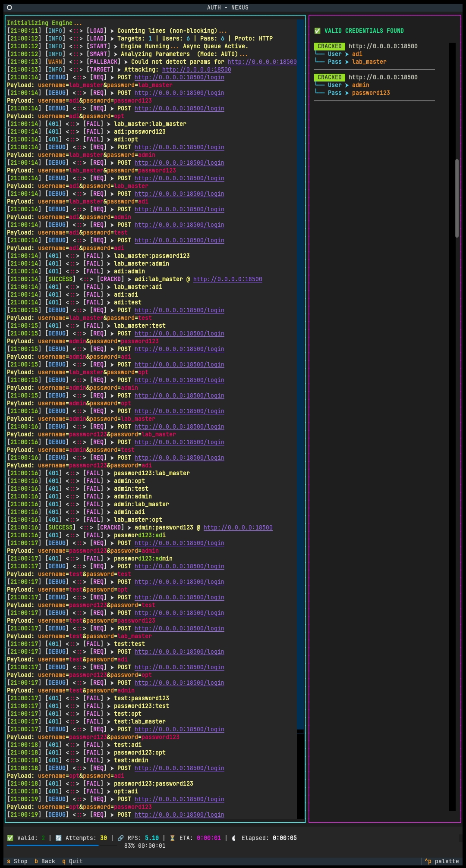This screenshot has height=868, width=466.
Task: Click the 'Pass > lab_master' credential row
Action: coord(350,62)
